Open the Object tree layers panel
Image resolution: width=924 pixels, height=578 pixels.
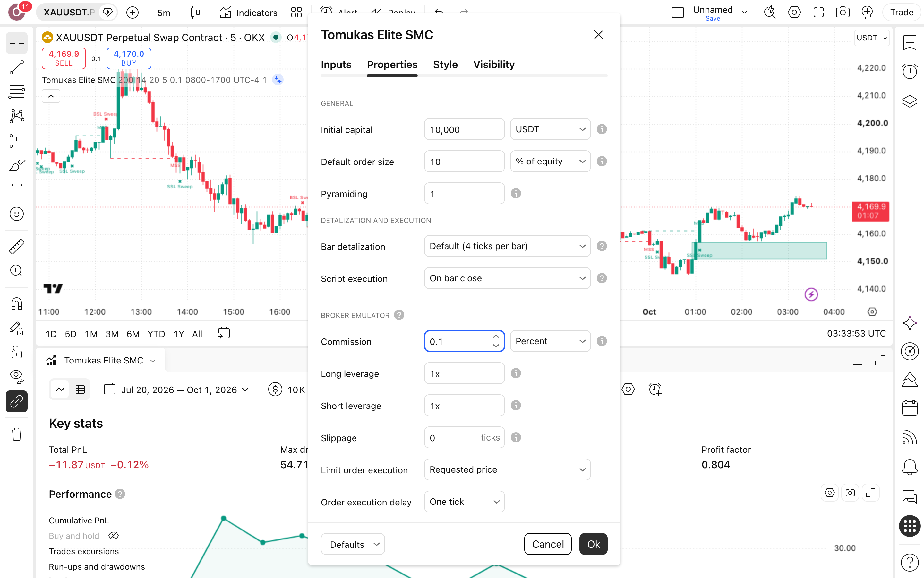coord(910,101)
